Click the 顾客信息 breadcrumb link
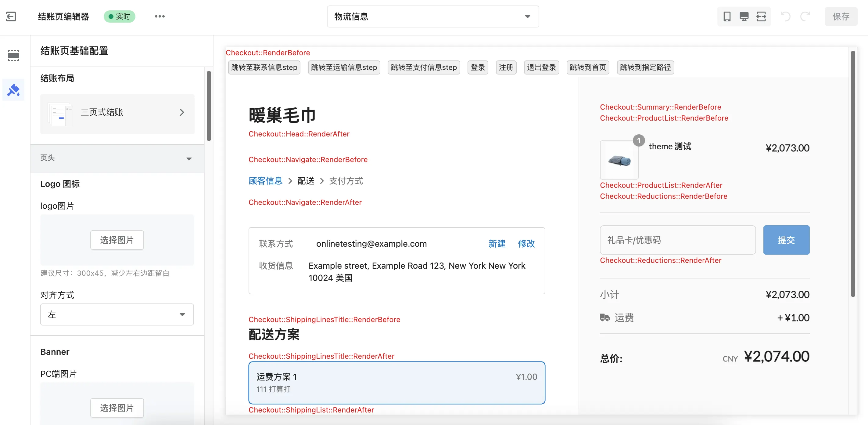 pos(266,181)
